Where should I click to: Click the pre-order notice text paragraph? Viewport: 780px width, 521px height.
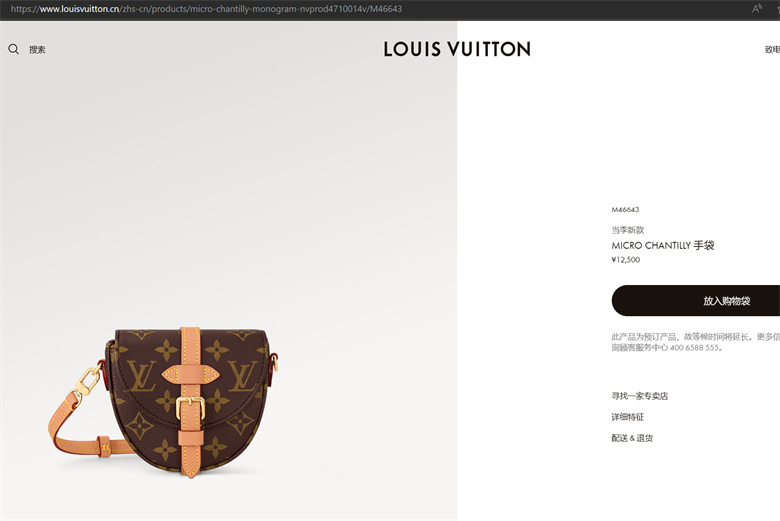click(695, 342)
